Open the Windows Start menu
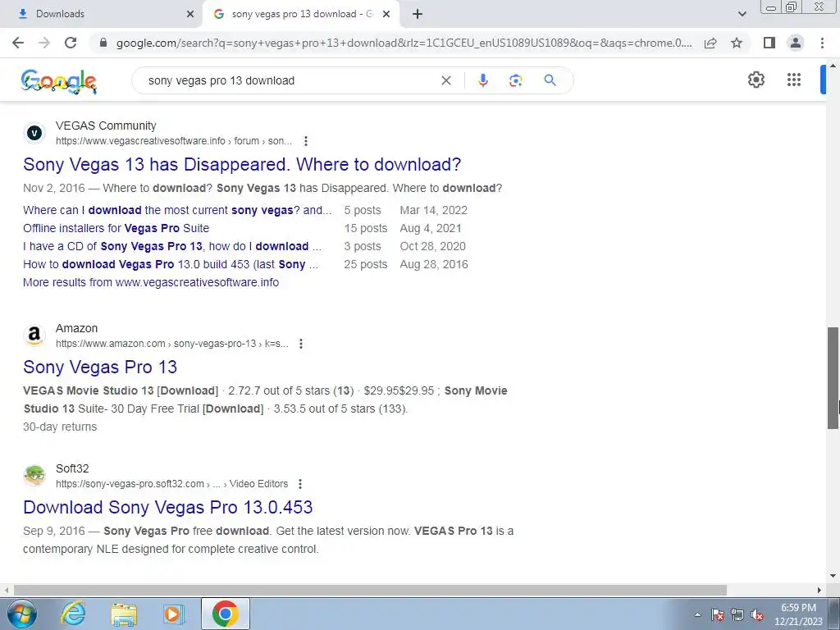 (x=21, y=614)
